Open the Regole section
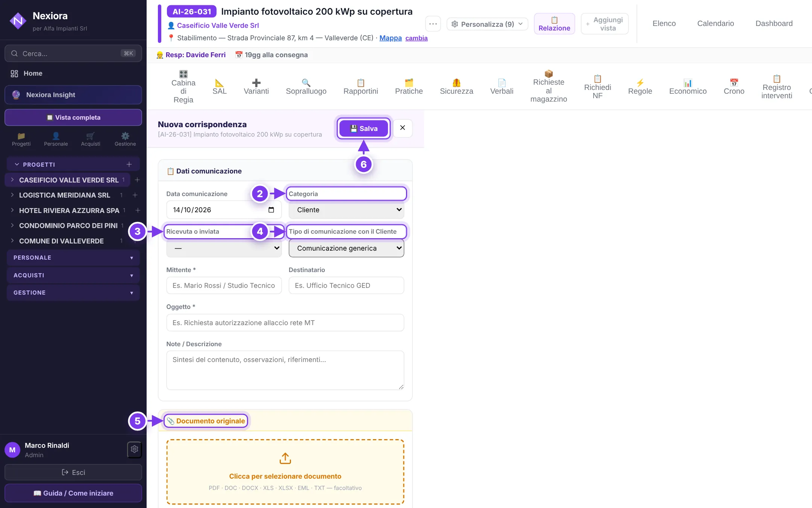This screenshot has height=508, width=812. 640,87
